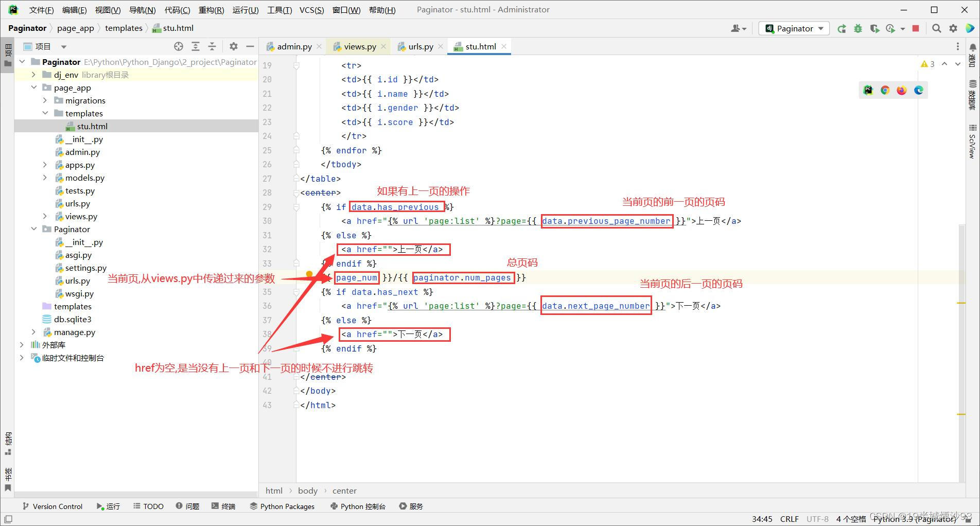Open the Version Control tool window
The width and height of the screenshot is (980, 526).
tap(52, 506)
